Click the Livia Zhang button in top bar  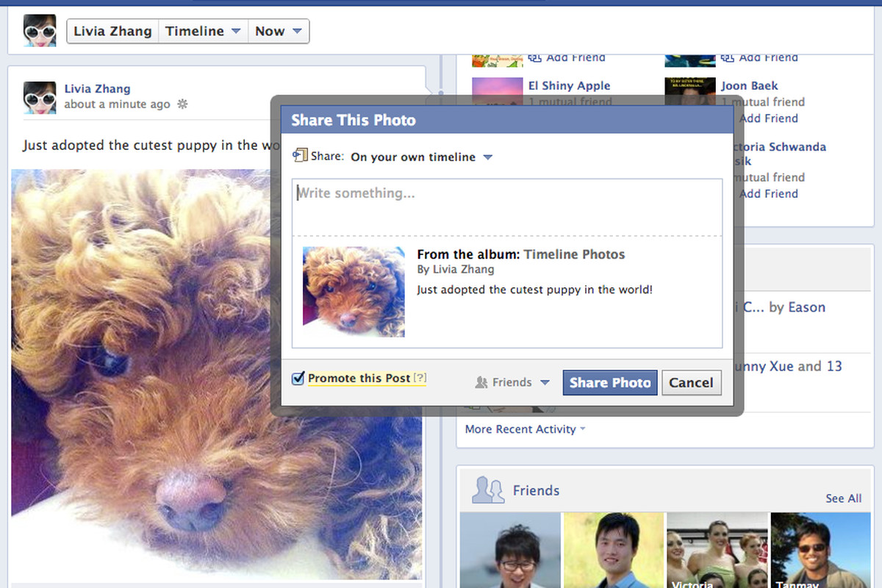pyautogui.click(x=112, y=31)
